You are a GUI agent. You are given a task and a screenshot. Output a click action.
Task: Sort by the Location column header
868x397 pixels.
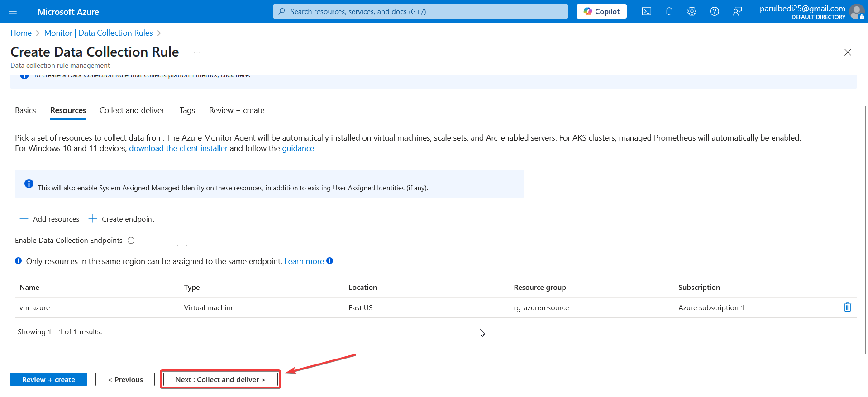[x=362, y=288]
